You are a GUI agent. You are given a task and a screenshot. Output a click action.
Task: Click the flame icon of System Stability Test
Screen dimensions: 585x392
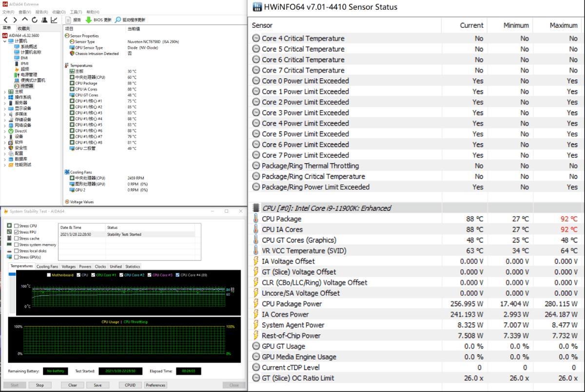(5, 211)
